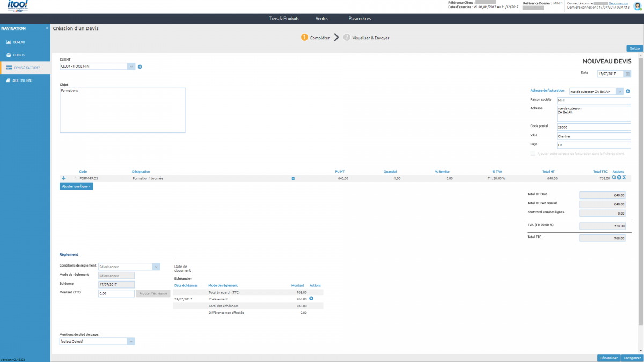The image size is (644, 362).
Task: Click the Montant (TTC) input field
Action: 116,293
